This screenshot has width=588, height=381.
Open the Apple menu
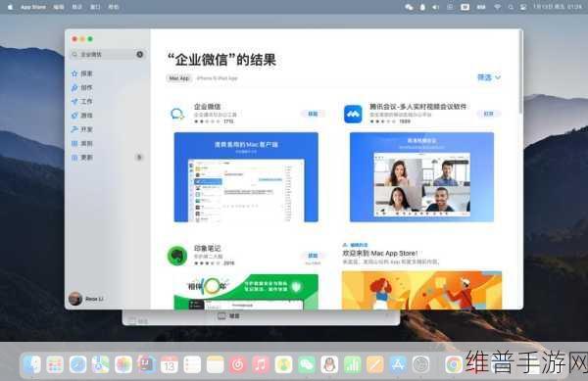pyautogui.click(x=10, y=7)
